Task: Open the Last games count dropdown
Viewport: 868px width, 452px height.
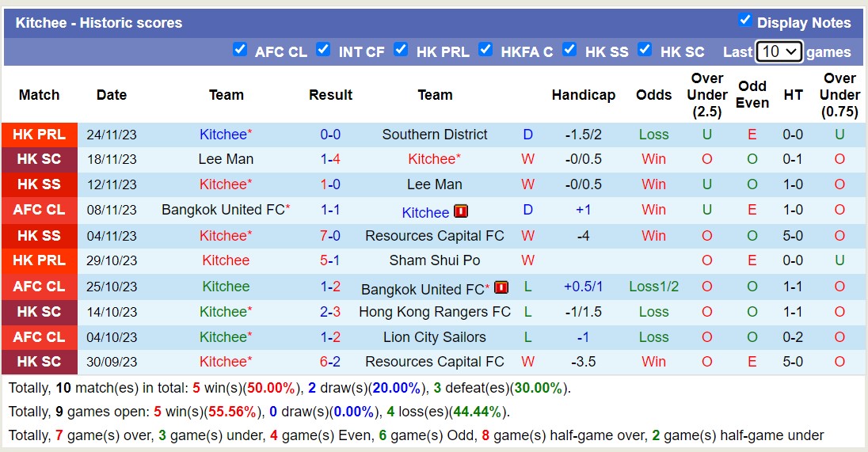Action: [779, 51]
